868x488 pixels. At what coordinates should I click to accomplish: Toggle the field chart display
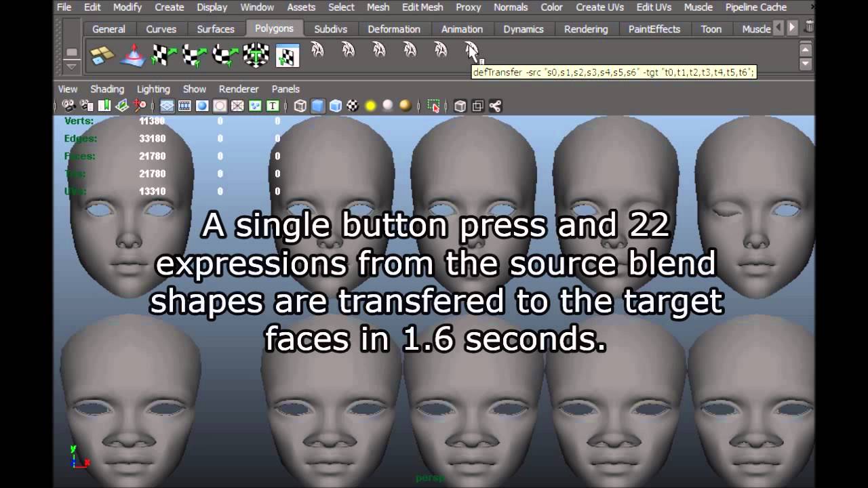tap(237, 106)
